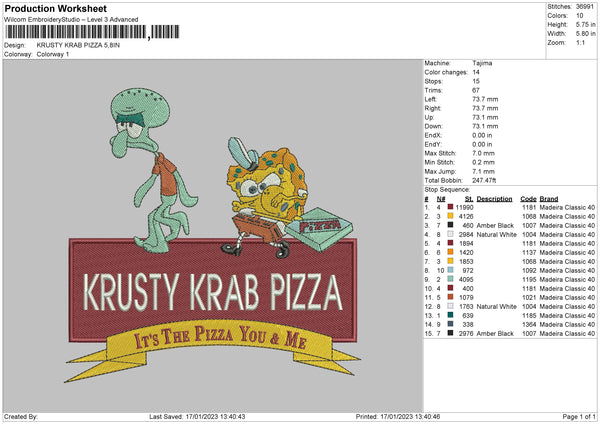Click the Colors value "10"
Screen dimensions: 600x424
[x=580, y=16]
